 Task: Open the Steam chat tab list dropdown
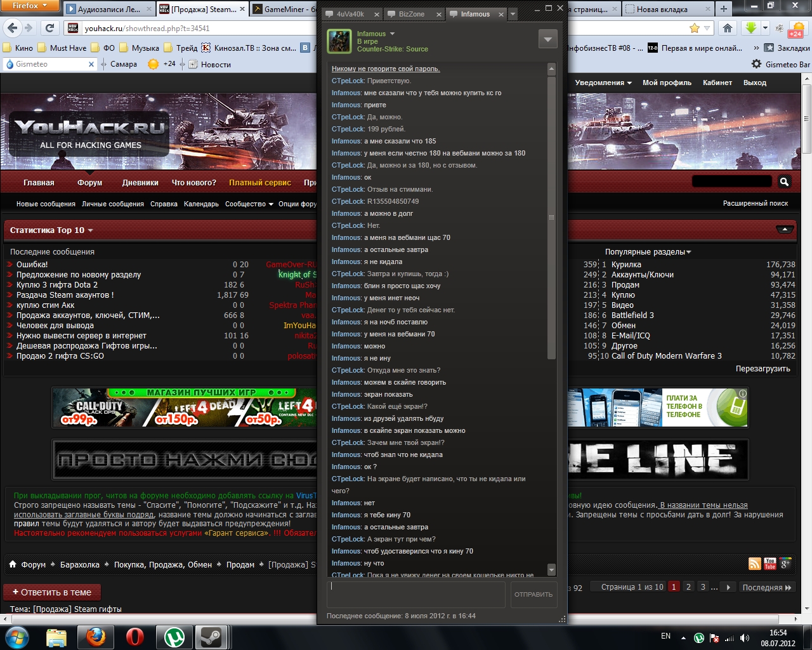point(513,14)
